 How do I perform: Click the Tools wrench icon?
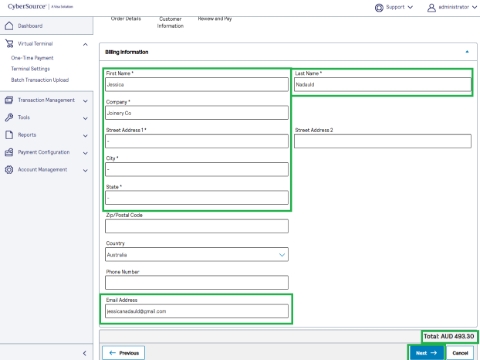tap(9, 117)
